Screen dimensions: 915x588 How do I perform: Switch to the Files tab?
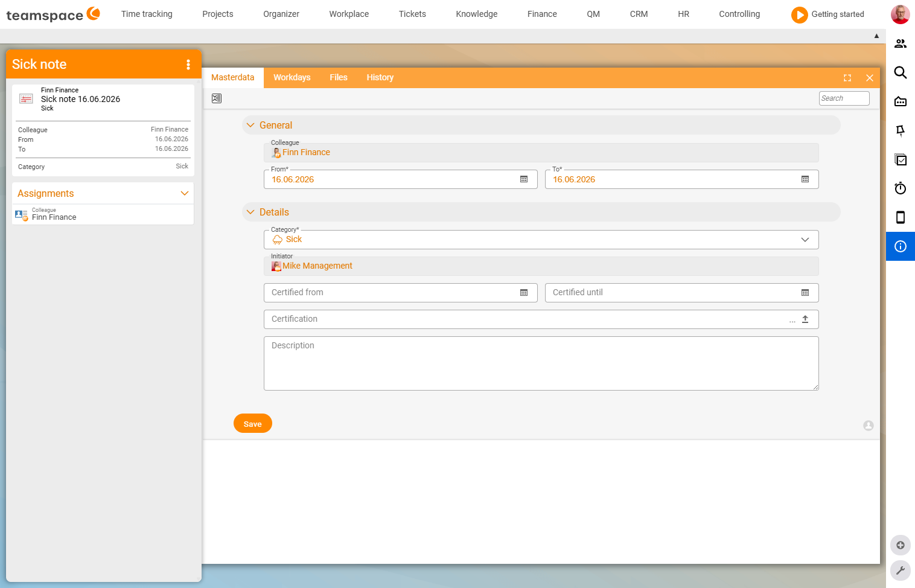click(x=339, y=77)
